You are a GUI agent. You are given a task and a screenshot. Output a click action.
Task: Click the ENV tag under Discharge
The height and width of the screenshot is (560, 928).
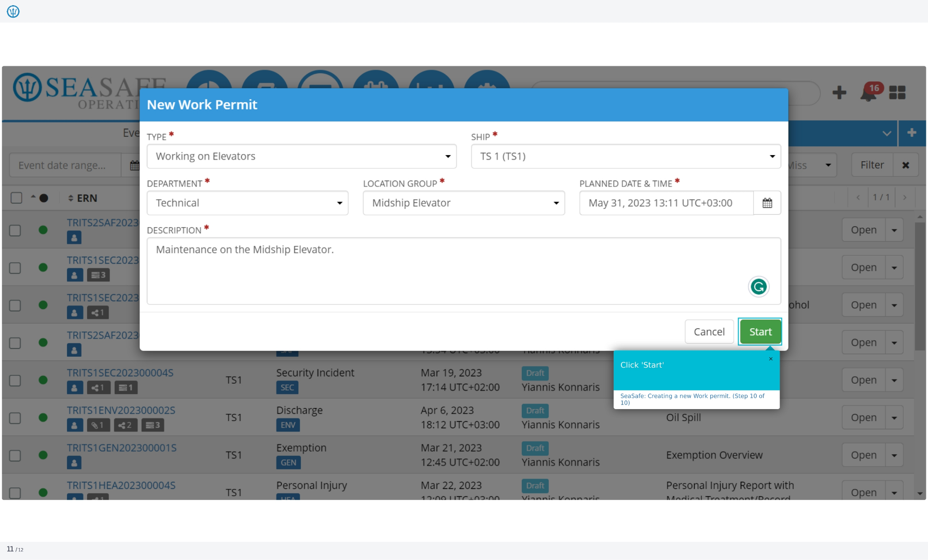(x=288, y=425)
